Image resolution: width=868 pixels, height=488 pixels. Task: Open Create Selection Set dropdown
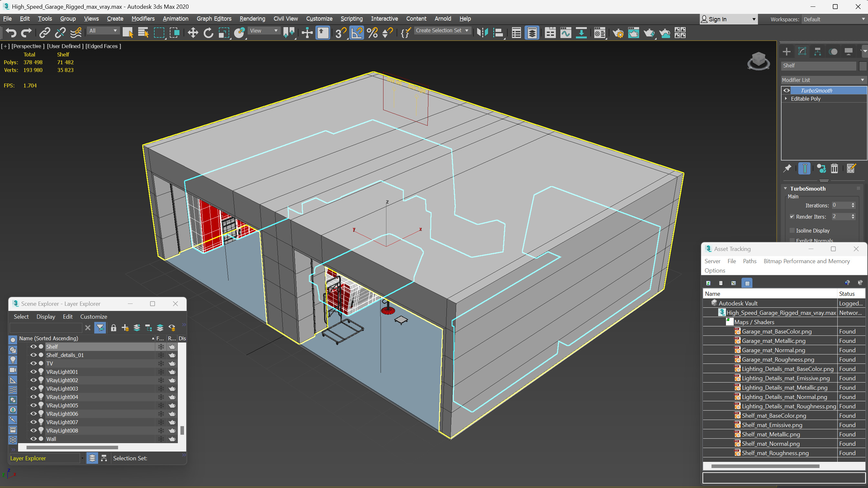click(442, 31)
